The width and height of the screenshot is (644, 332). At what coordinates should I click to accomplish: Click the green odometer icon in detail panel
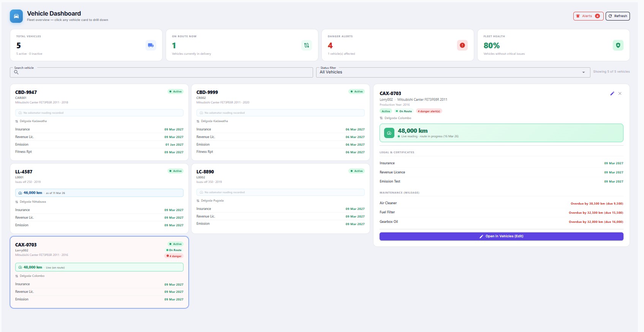[389, 133]
